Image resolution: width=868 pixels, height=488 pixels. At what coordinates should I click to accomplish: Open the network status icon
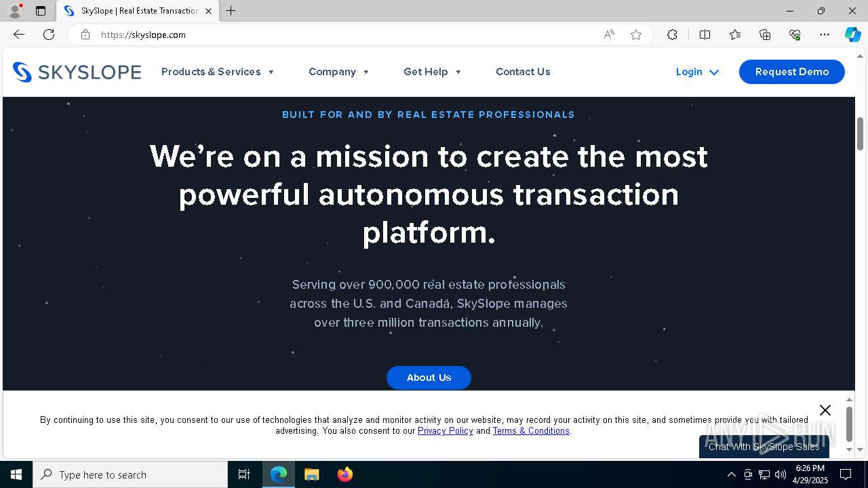click(x=764, y=474)
